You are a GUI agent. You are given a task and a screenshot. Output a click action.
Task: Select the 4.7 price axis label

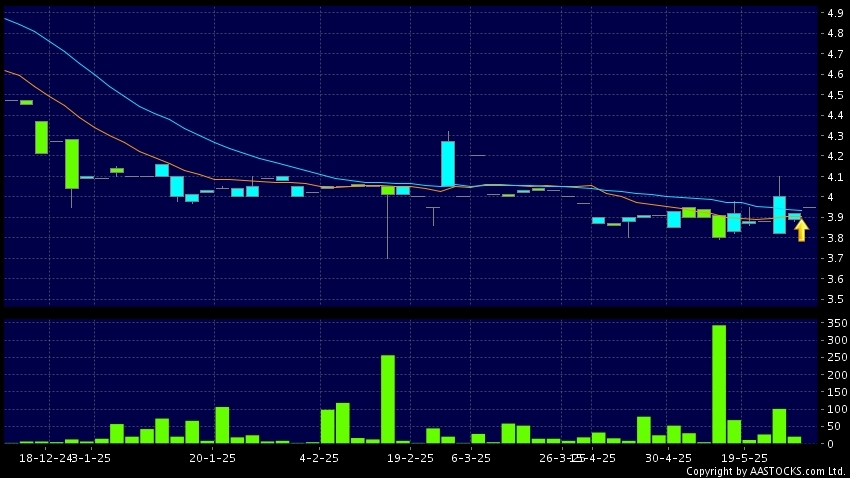[x=835, y=54]
